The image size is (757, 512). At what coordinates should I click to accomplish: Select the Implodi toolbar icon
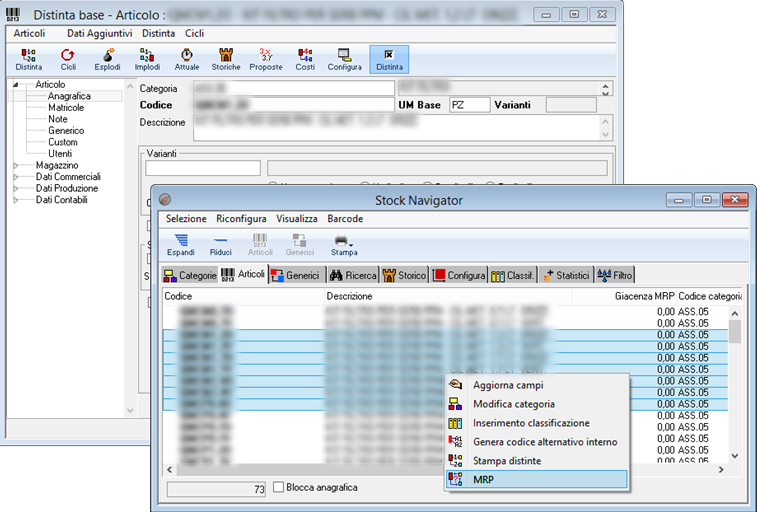click(x=147, y=59)
